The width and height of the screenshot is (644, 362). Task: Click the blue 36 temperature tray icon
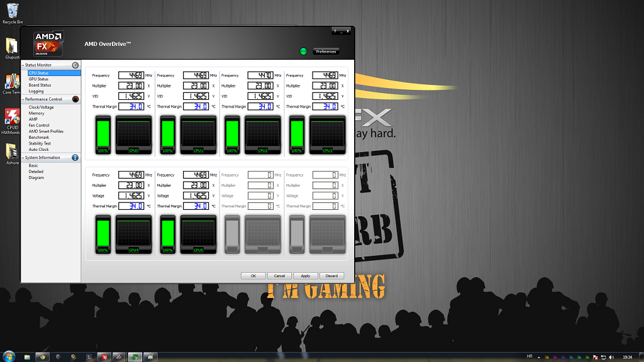point(571,358)
